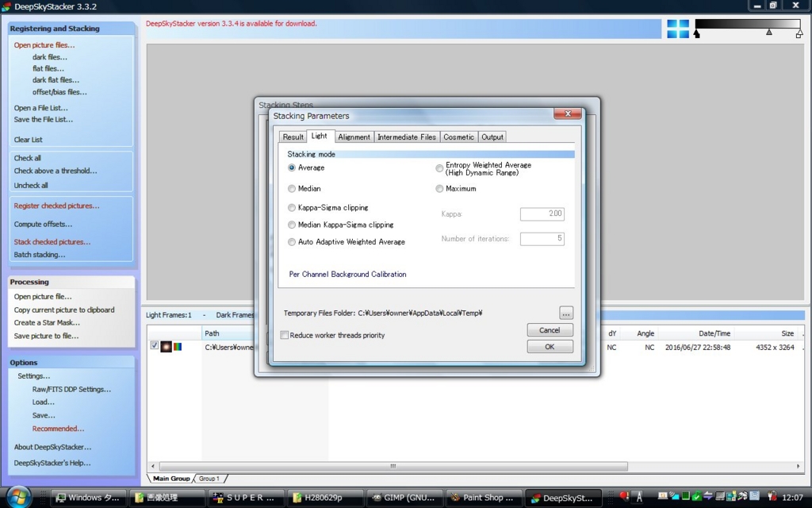Click Check above a threshold
This screenshot has width=812, height=508.
(56, 171)
